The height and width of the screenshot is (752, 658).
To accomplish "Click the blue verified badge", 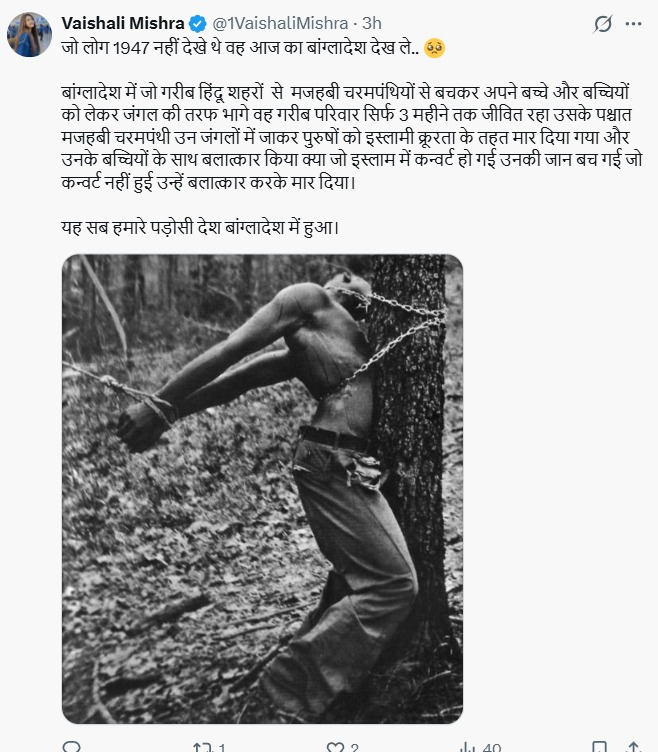I will pos(198,23).
